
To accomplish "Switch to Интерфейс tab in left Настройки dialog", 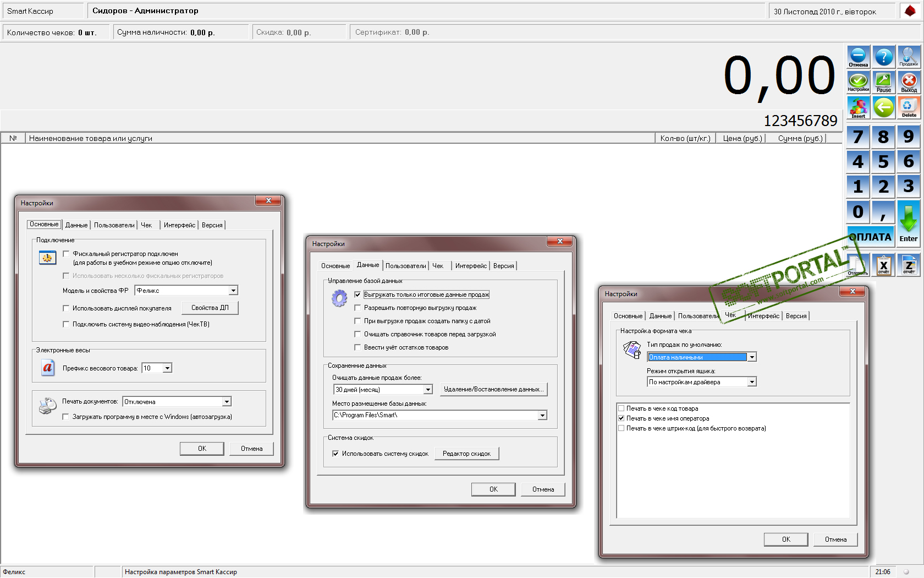I will pyautogui.click(x=179, y=225).
